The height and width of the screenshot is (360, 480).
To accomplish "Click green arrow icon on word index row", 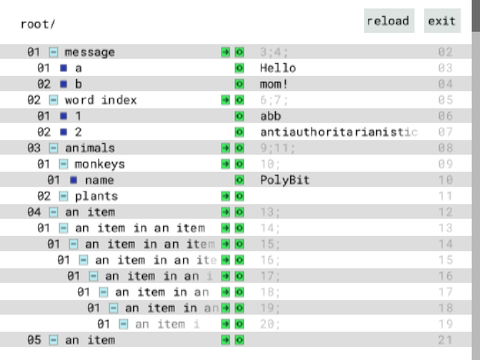I will coord(226,100).
